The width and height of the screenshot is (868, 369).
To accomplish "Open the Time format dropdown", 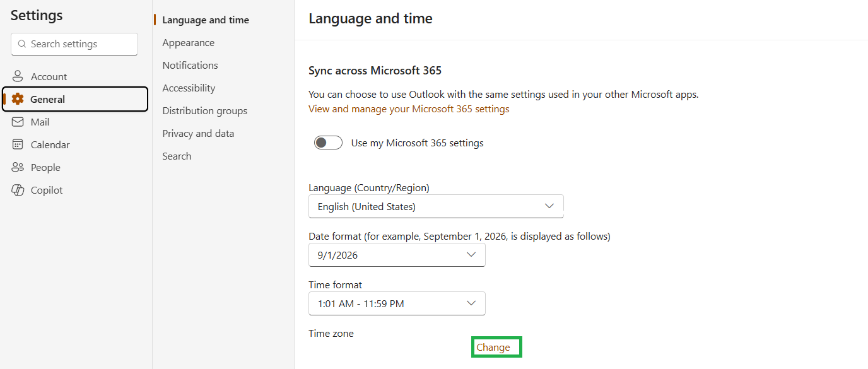I will click(397, 303).
